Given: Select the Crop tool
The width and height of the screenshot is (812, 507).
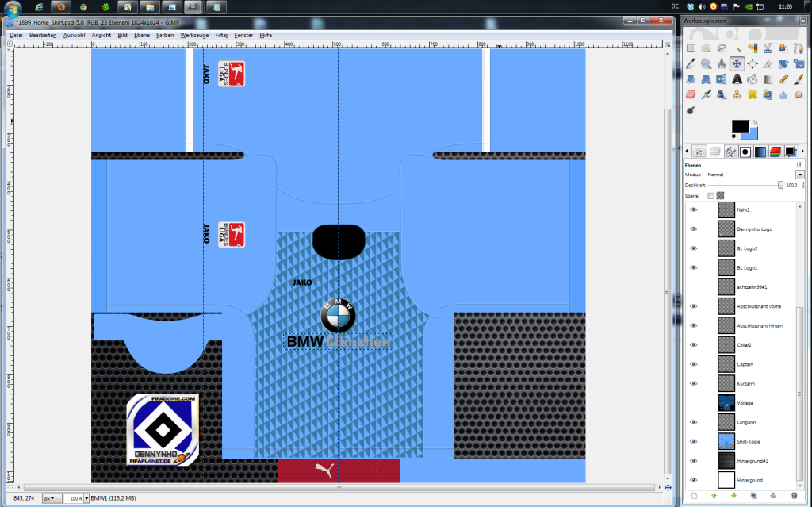Looking at the screenshot, I should click(x=768, y=63).
